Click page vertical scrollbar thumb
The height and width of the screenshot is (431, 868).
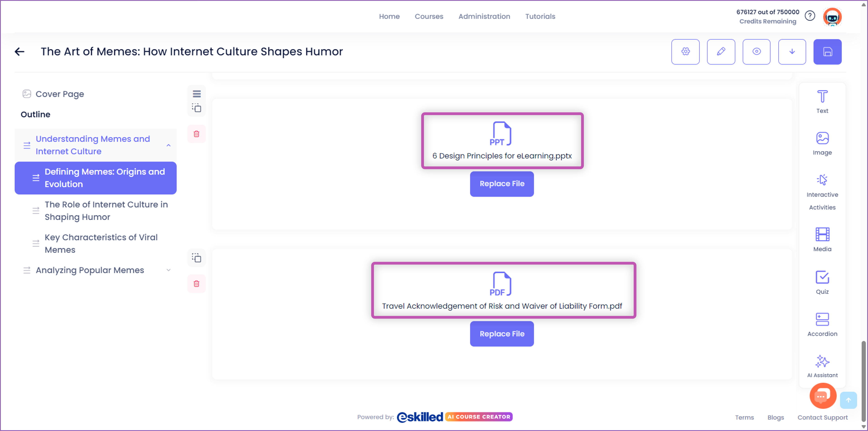pyautogui.click(x=863, y=381)
